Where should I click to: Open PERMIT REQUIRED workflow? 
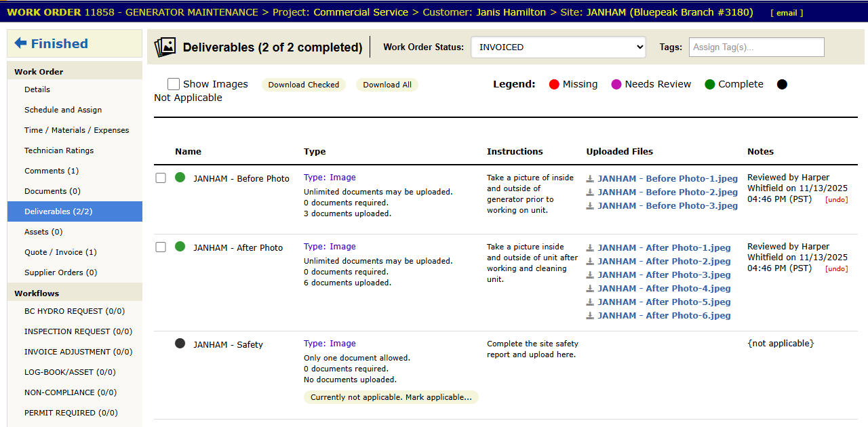point(75,413)
